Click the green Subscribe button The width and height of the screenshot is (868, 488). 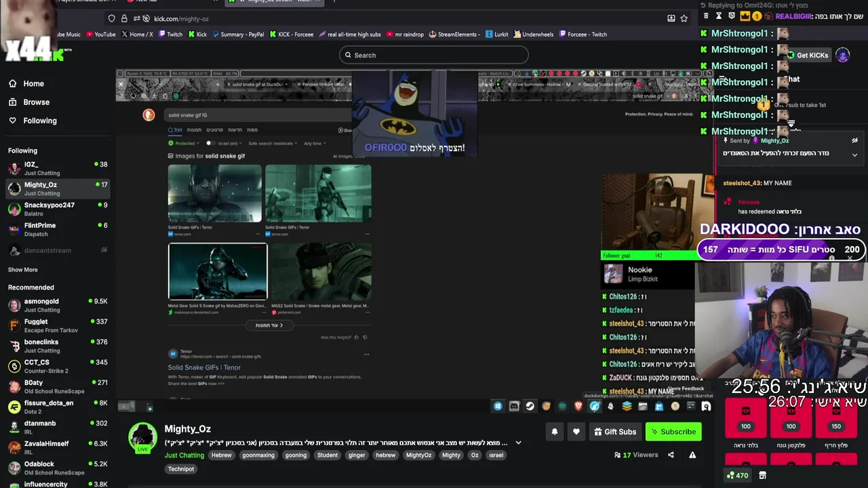(x=673, y=432)
